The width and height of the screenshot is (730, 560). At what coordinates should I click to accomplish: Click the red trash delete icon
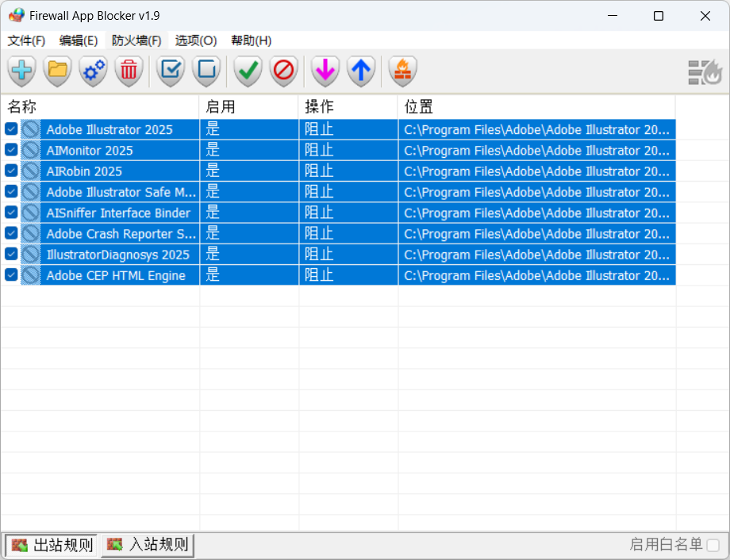(x=129, y=71)
